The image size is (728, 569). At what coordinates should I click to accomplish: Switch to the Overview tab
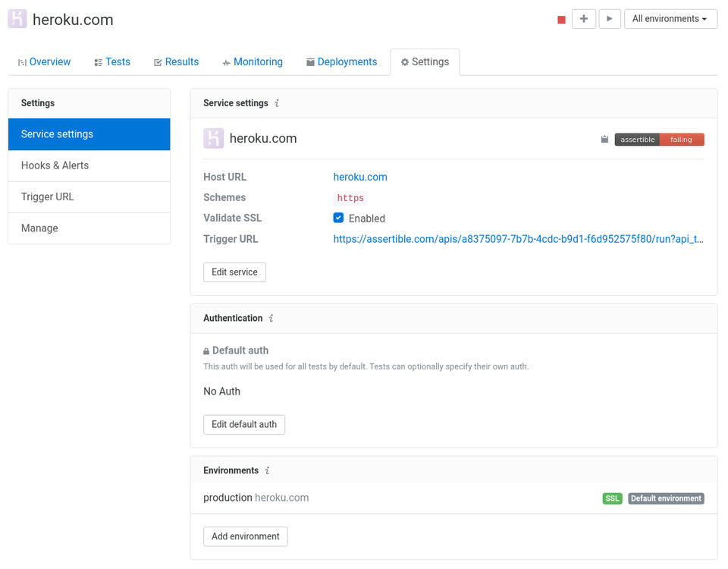tap(44, 61)
